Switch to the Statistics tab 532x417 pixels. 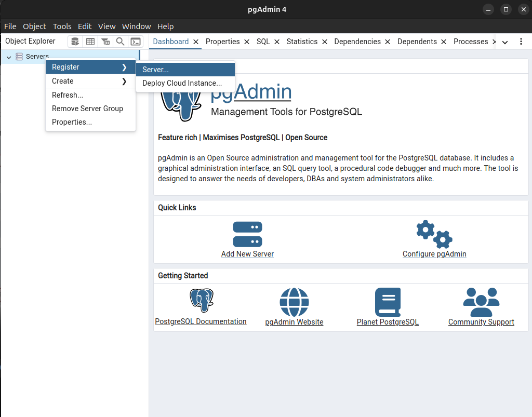coord(302,42)
